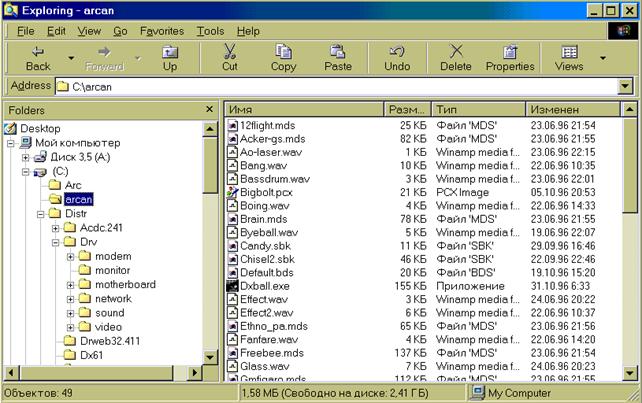Close the Folders pane
The width and height of the screenshot is (642, 403).
click(208, 108)
